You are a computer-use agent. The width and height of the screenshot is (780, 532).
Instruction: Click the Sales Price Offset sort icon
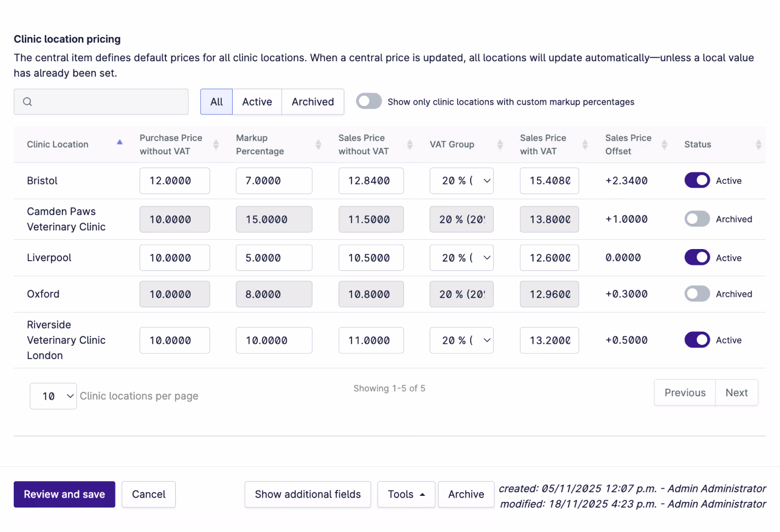[x=665, y=144]
